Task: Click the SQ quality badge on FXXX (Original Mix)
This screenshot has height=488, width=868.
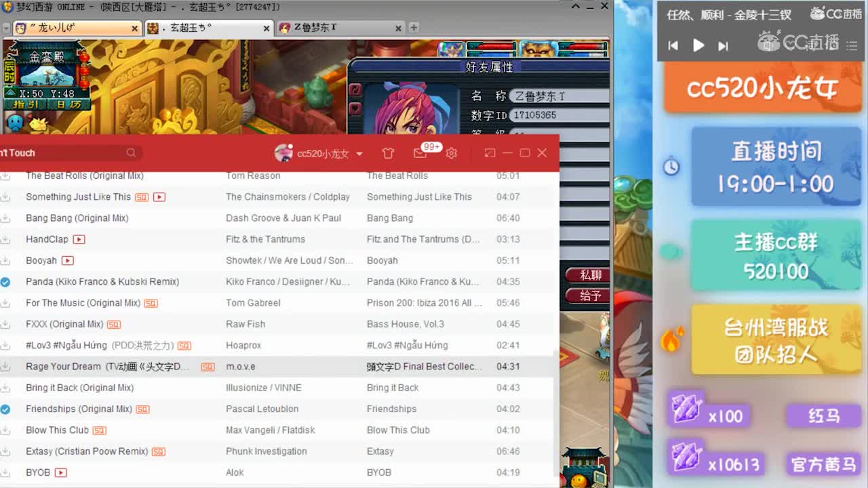Action: click(114, 325)
